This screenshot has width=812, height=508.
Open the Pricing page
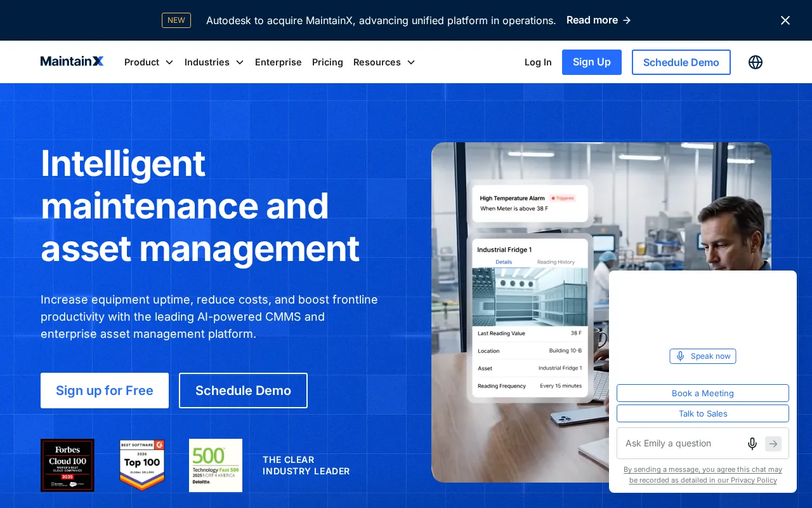[327, 62]
